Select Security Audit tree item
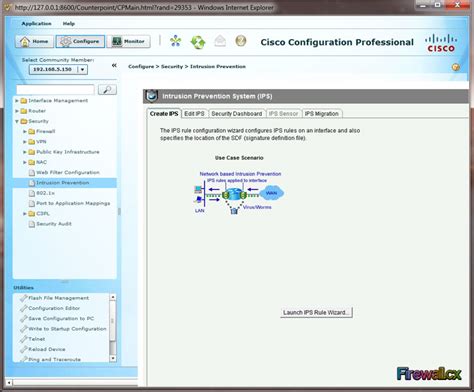The height and width of the screenshot is (392, 474). [x=54, y=224]
